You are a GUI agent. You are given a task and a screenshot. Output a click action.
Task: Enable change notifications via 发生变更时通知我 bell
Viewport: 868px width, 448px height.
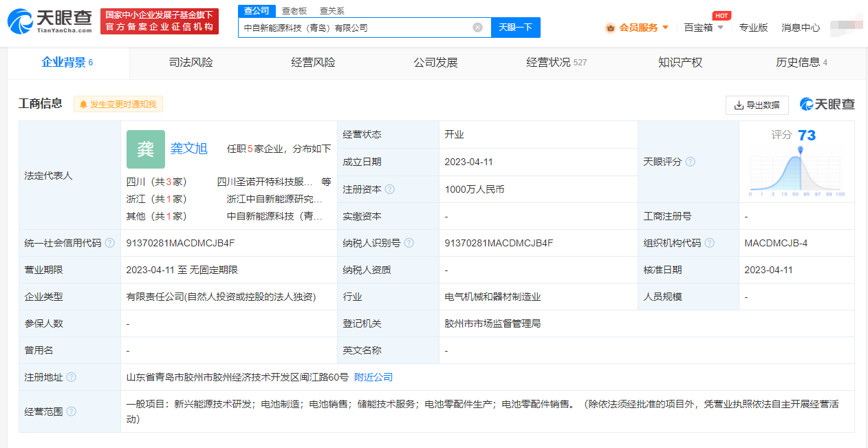click(x=118, y=104)
